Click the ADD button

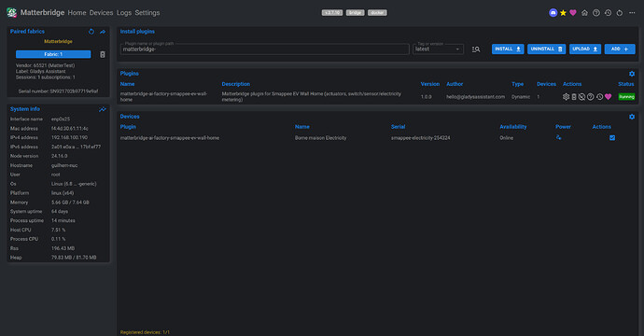pyautogui.click(x=620, y=49)
